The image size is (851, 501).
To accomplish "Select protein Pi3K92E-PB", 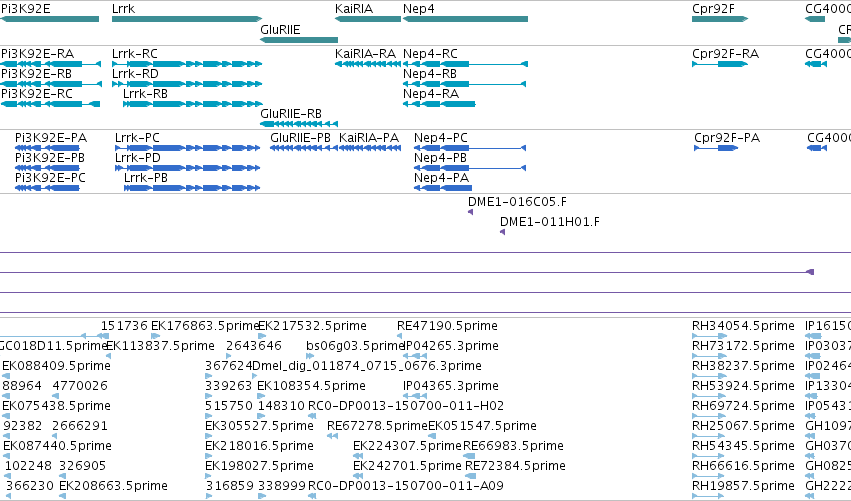I will (47, 168).
